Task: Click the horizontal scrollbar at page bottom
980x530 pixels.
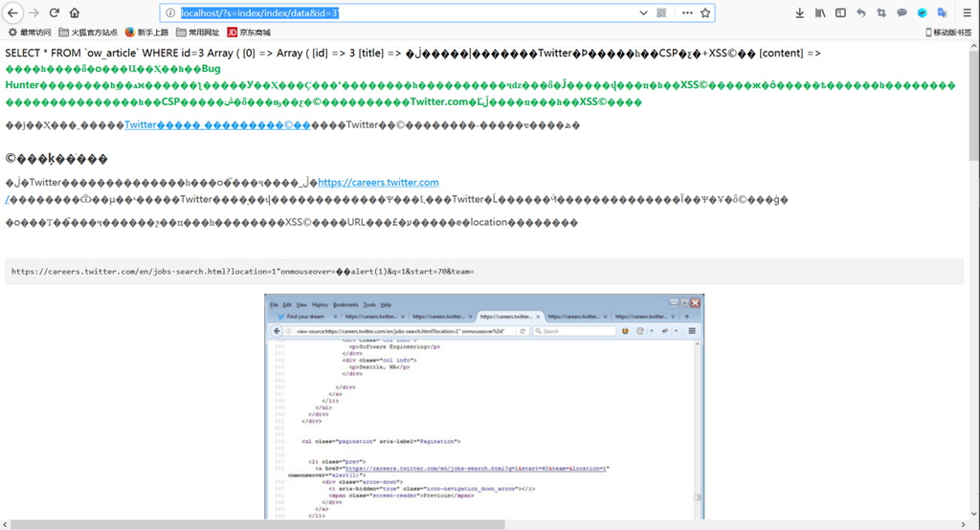Action: [256, 524]
